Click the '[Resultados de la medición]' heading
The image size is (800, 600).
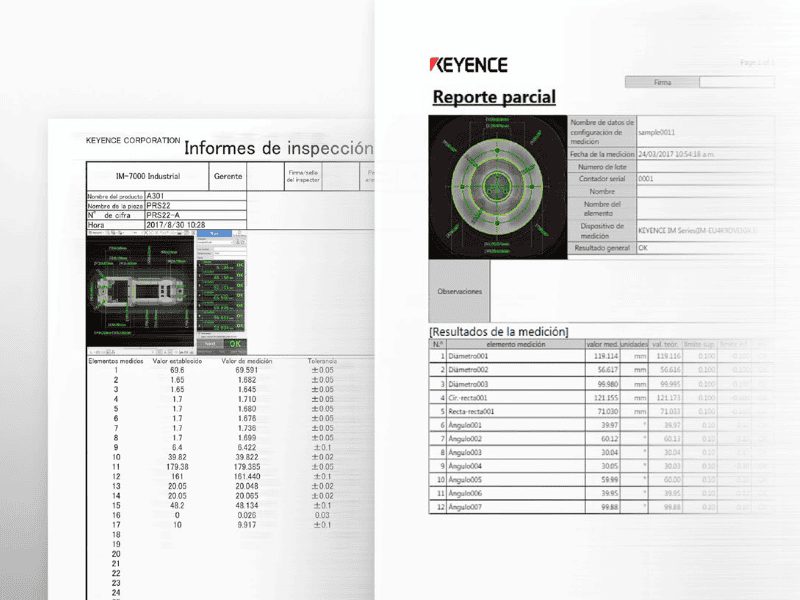[499, 332]
